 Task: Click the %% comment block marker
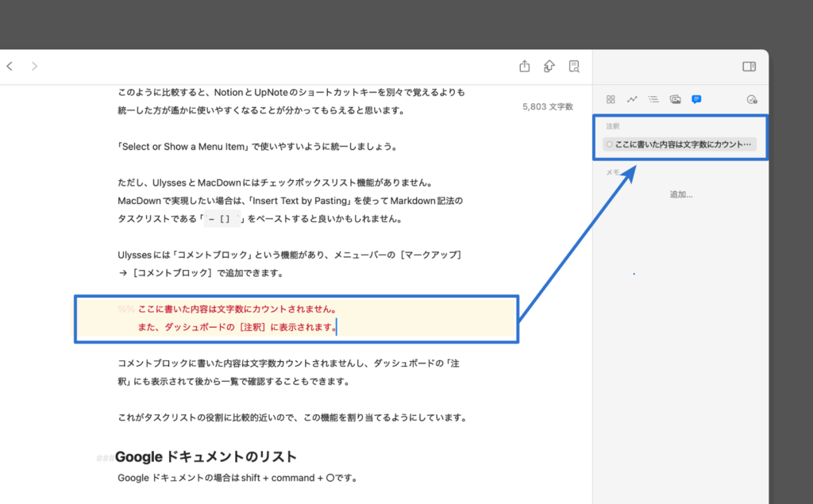125,310
